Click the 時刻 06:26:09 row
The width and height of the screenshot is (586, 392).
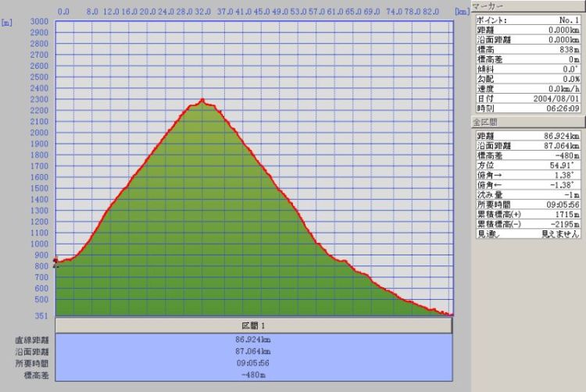pos(528,109)
